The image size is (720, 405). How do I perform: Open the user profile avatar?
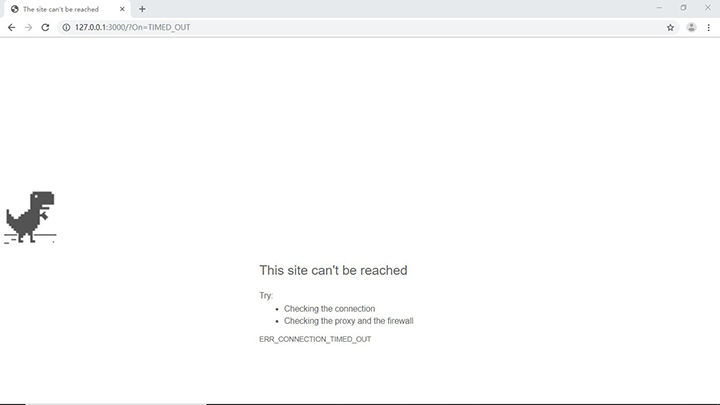pyautogui.click(x=691, y=27)
